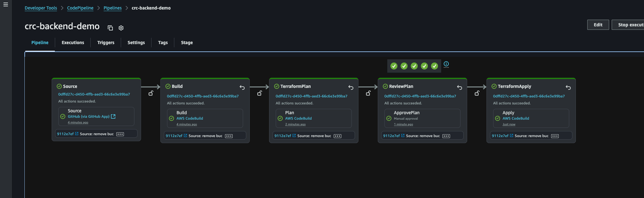Open the hamburger navigation menu
644x198 pixels.
point(5,4)
